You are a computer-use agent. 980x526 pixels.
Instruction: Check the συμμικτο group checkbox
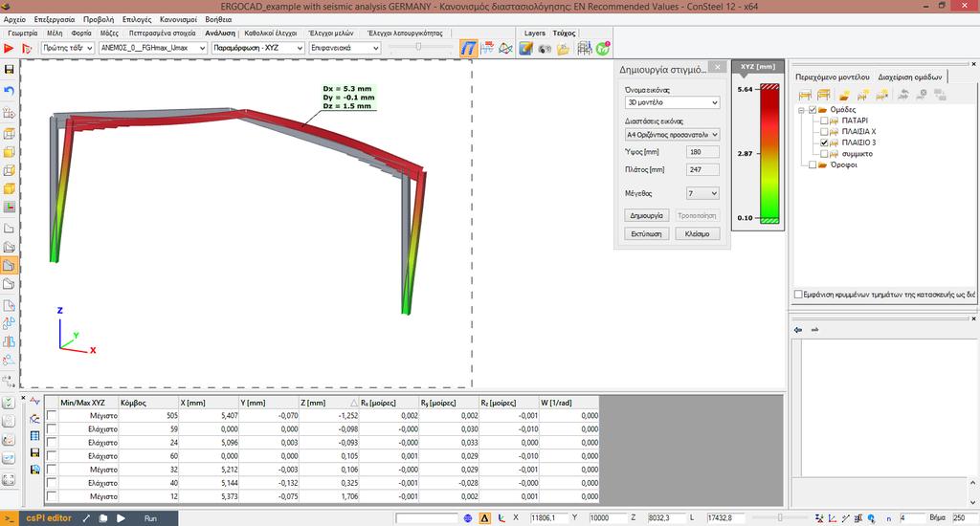tap(824, 154)
